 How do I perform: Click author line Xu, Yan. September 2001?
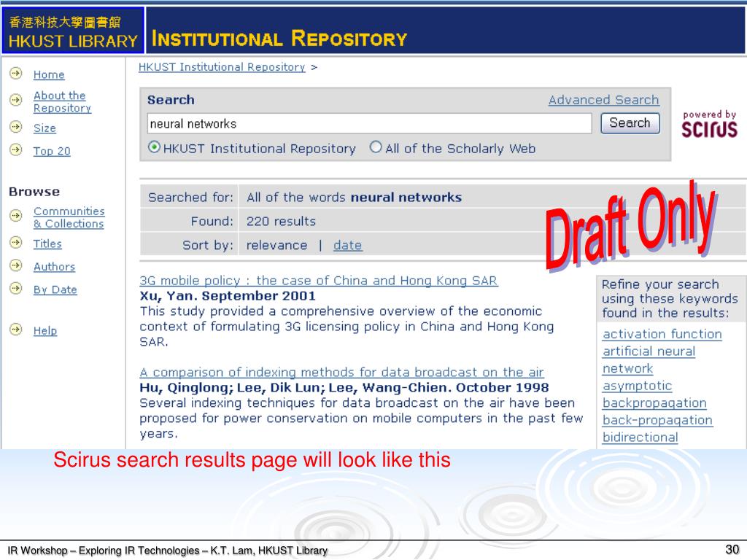pos(228,296)
